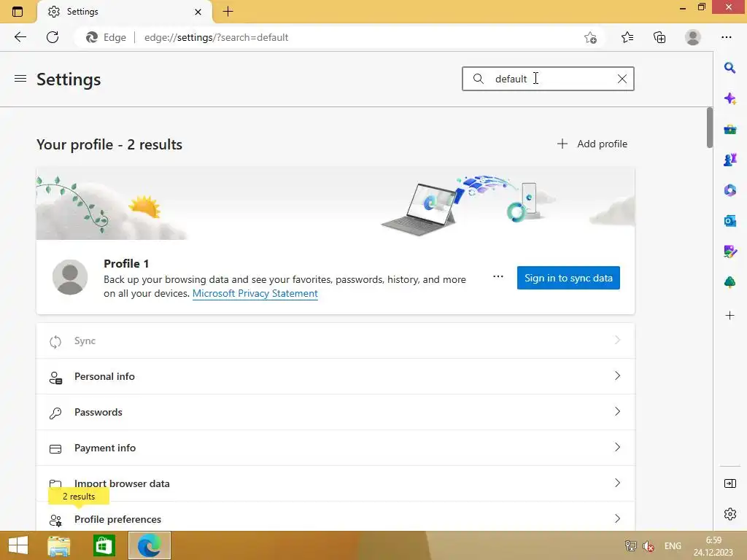
Task: Open the tab actions menu icon
Action: pos(18,12)
